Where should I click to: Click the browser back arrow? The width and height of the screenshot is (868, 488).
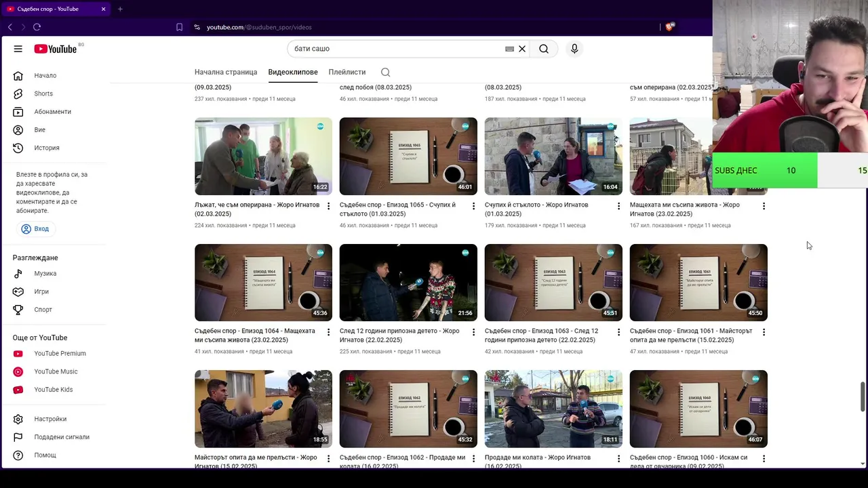click(x=10, y=27)
